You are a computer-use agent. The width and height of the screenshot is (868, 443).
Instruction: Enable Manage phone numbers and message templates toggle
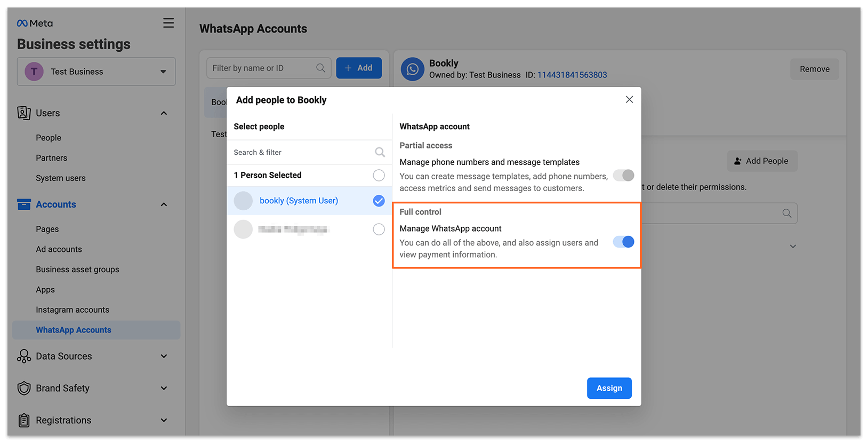pyautogui.click(x=623, y=175)
